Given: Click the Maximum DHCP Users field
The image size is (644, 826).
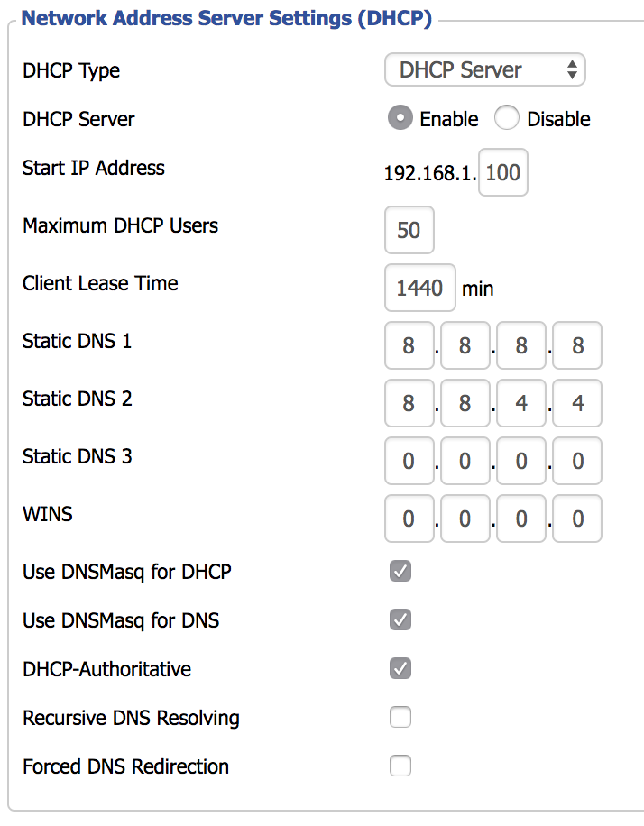Looking at the screenshot, I should click(x=409, y=230).
